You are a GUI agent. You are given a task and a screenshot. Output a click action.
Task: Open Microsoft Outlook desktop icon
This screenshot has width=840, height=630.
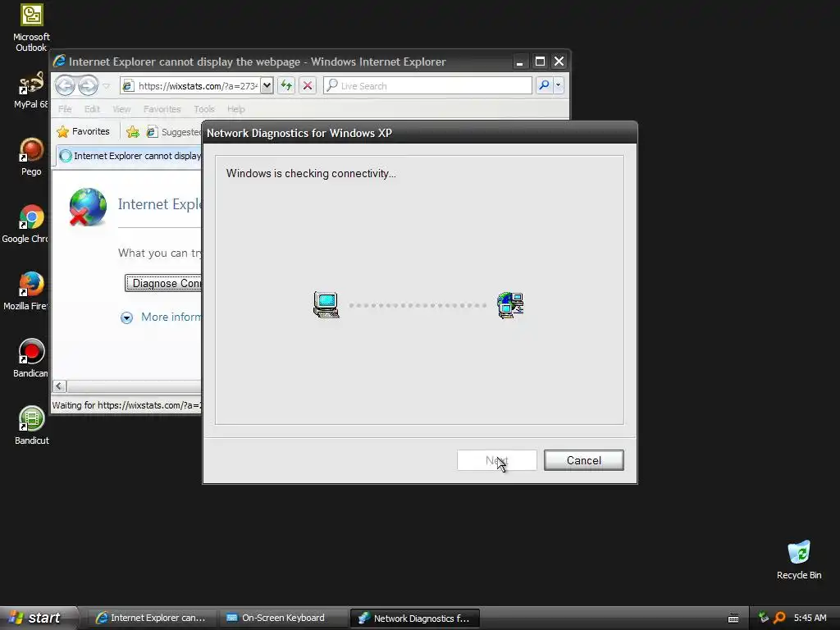point(31,28)
